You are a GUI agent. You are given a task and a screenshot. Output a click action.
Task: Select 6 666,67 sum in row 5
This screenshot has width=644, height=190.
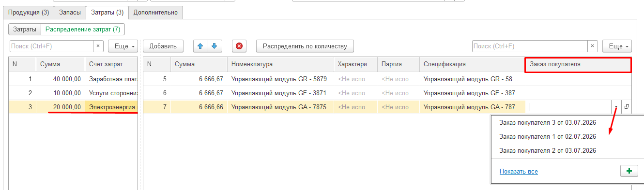[199, 79]
